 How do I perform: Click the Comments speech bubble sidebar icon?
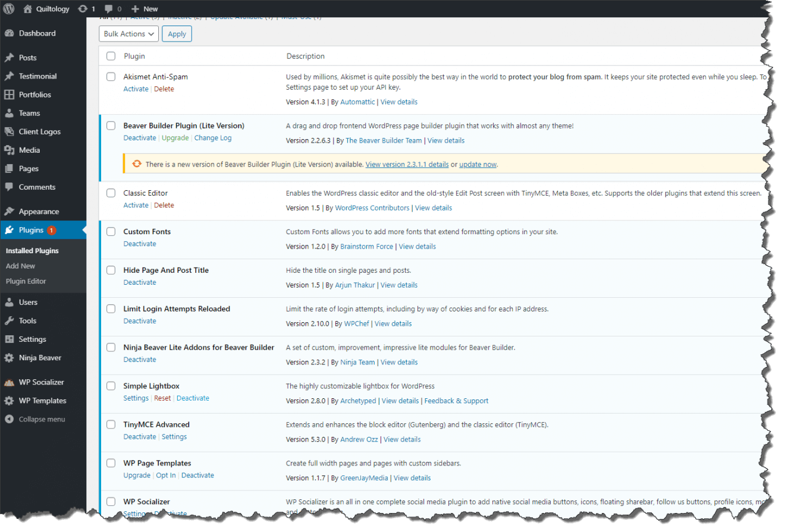pos(9,187)
